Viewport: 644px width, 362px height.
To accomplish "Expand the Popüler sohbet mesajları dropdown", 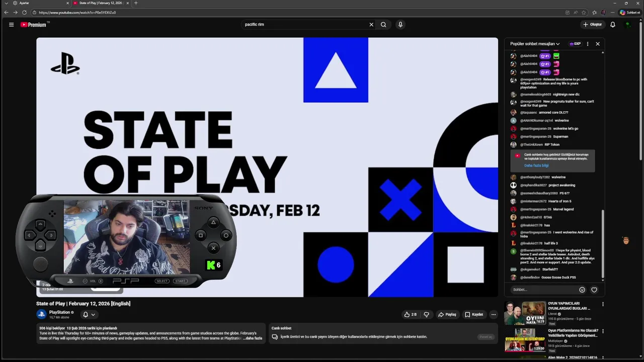I will pyautogui.click(x=535, y=44).
